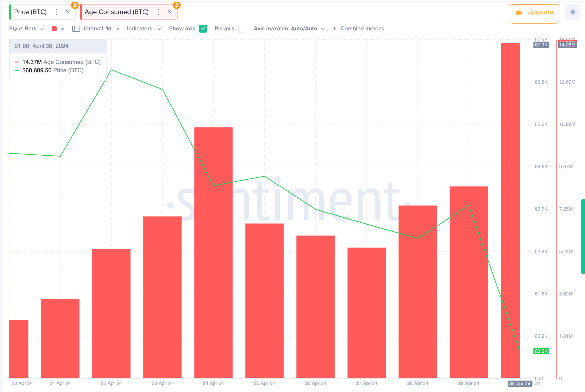Enable the Pin axis checkbox
Viewport: 585px width, 392px height.
pyautogui.click(x=242, y=29)
